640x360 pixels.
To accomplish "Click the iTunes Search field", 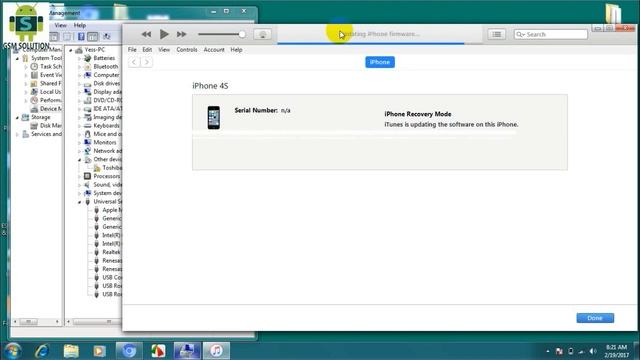I will (551, 34).
